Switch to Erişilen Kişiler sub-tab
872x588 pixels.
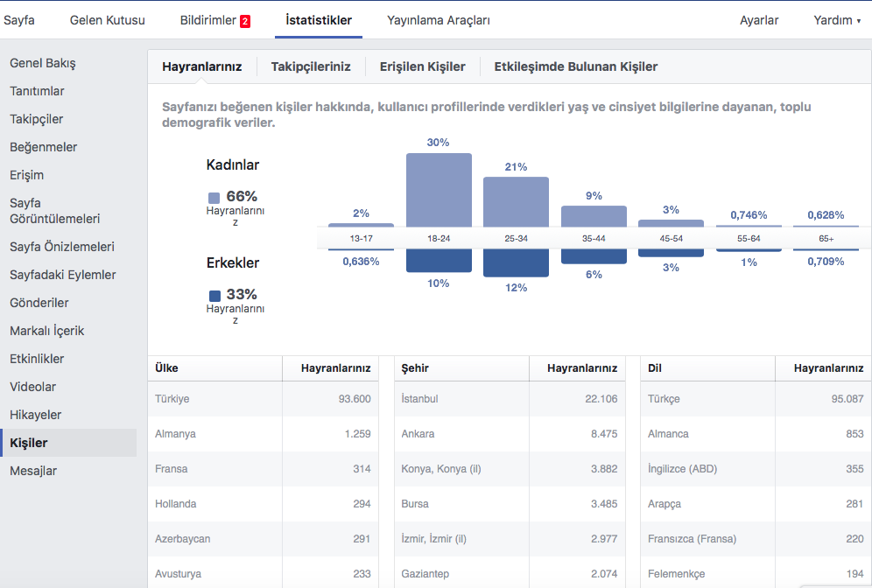423,66
